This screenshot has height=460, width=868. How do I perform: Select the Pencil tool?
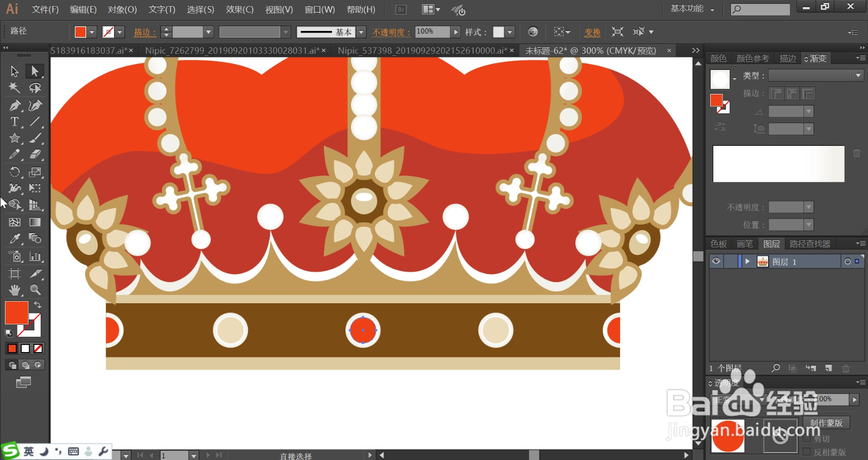[15, 155]
